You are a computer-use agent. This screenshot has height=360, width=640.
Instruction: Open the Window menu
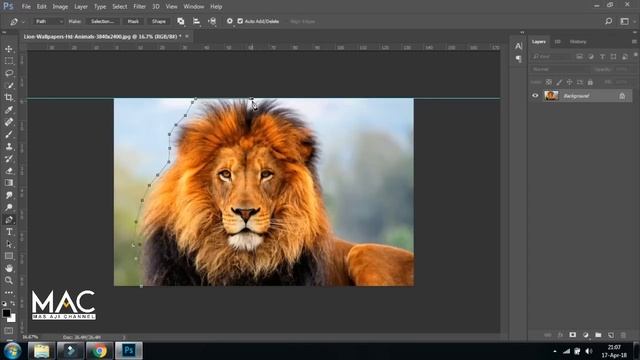[x=193, y=7]
